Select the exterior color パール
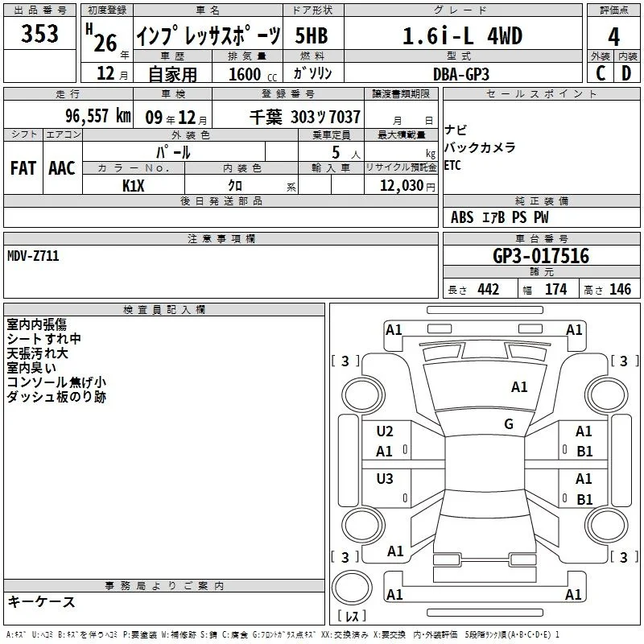 pyautogui.click(x=173, y=152)
